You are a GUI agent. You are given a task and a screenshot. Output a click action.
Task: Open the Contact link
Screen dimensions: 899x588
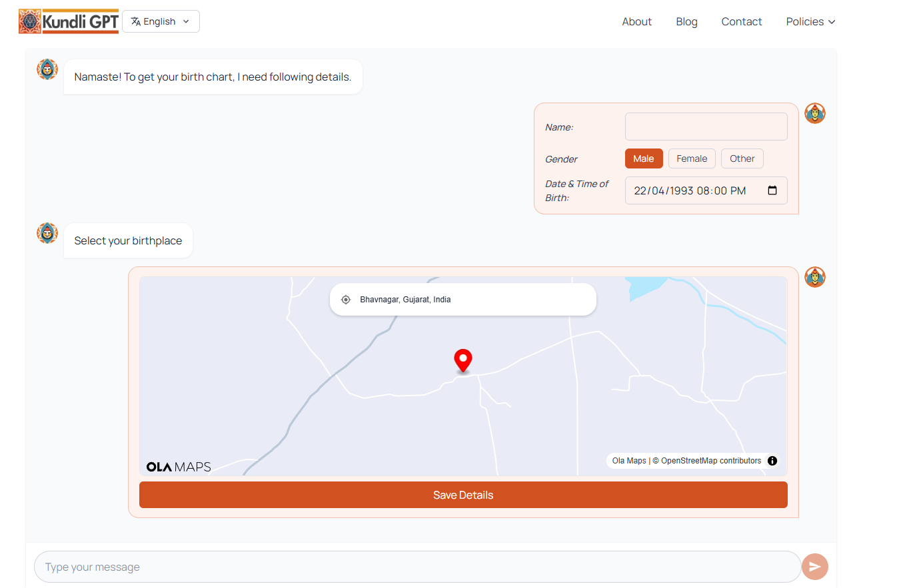coord(741,21)
